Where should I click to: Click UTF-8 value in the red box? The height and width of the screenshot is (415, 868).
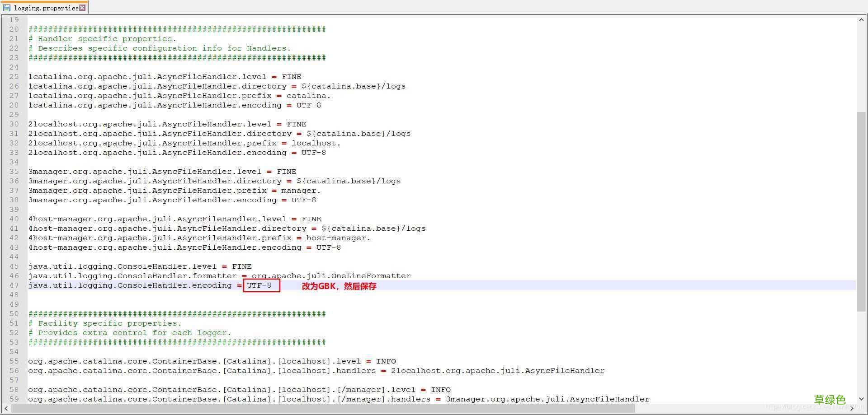pos(259,285)
